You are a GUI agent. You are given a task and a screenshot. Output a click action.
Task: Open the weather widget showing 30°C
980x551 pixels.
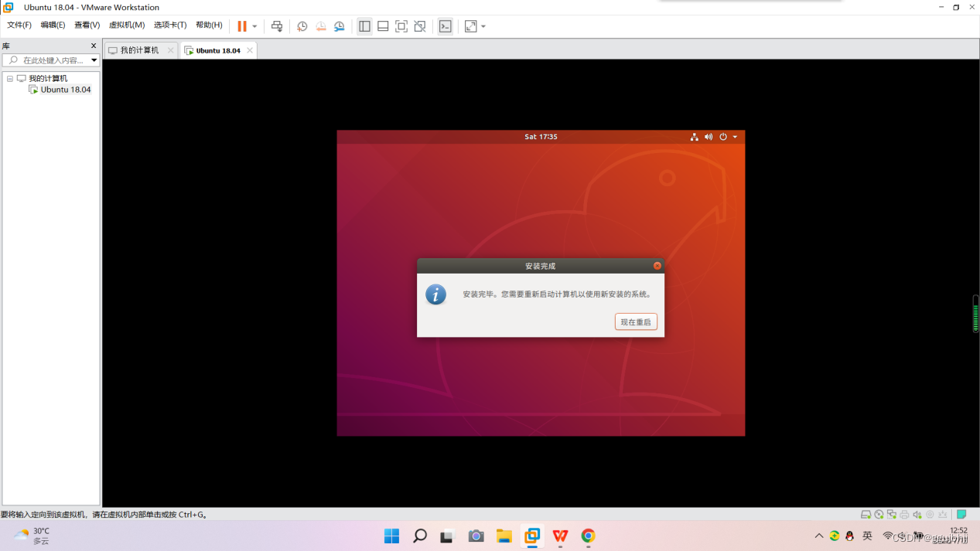tap(32, 536)
